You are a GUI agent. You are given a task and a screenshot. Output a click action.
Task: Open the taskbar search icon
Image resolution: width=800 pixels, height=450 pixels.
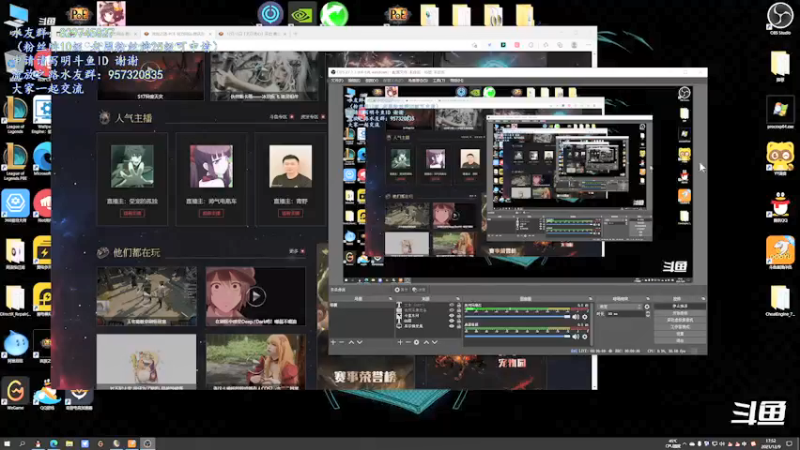(22, 444)
